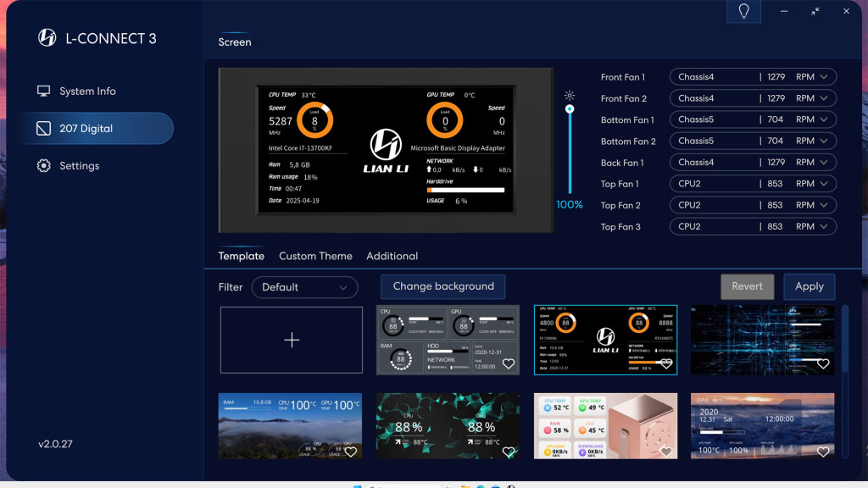The image size is (868, 488).
Task: Click the lightbulb icon in the title bar
Action: (x=743, y=11)
